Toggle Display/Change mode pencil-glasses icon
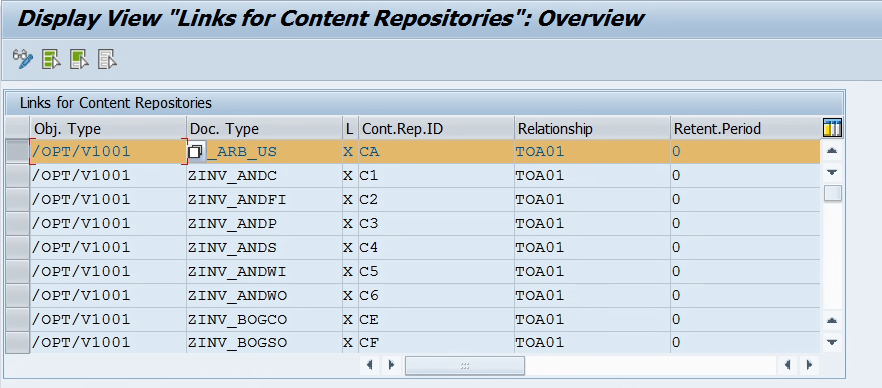Viewport: 882px width, 388px height. (23, 59)
